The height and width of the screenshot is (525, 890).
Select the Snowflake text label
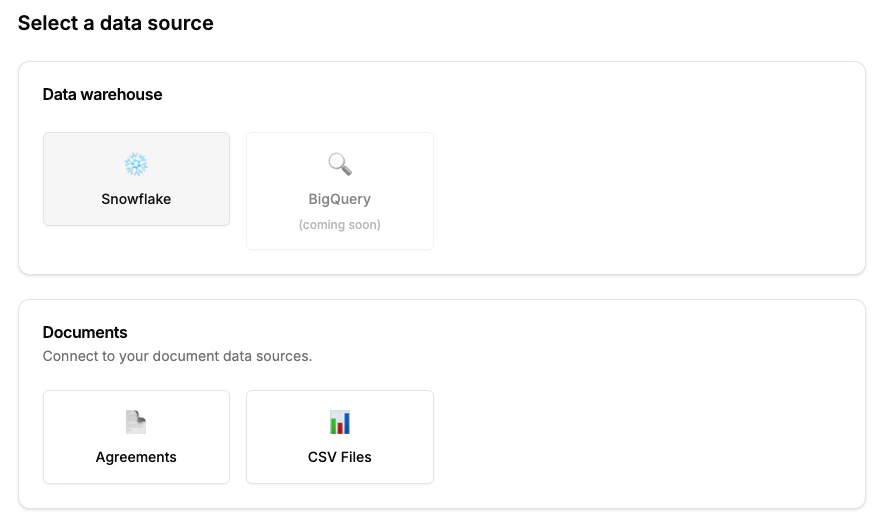coord(136,199)
